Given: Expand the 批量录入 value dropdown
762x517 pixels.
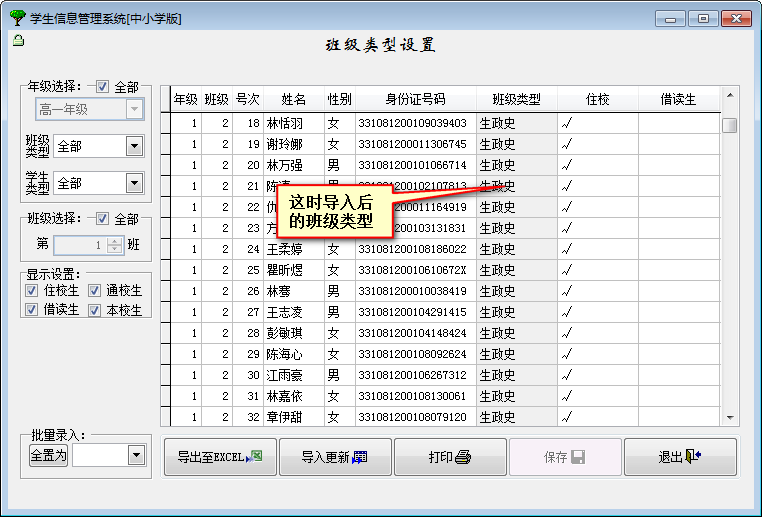Looking at the screenshot, I should 136,455.
